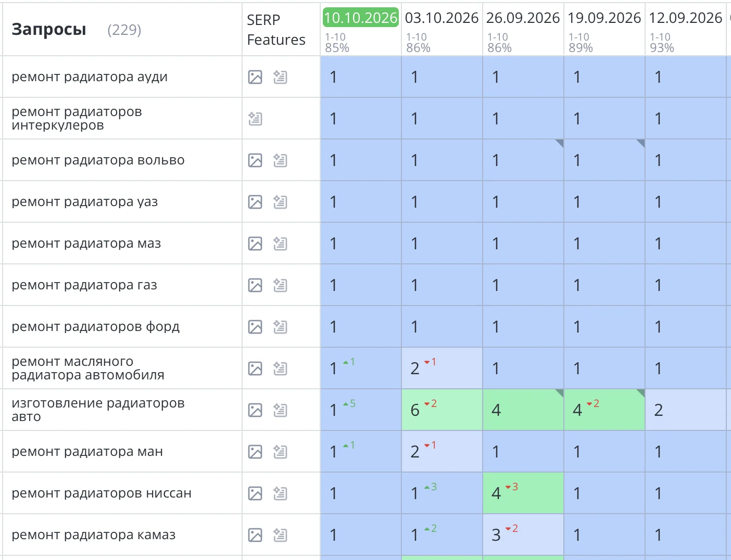Screen dimensions: 731x560
Task: Click image SERP icon for ремонт радиатора уаз
Action: [255, 202]
